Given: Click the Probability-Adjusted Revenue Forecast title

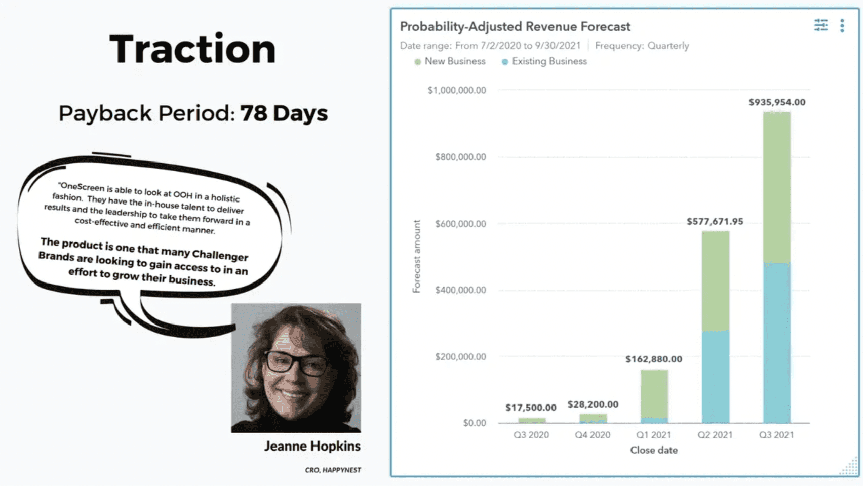Looking at the screenshot, I should pyautogui.click(x=515, y=26).
